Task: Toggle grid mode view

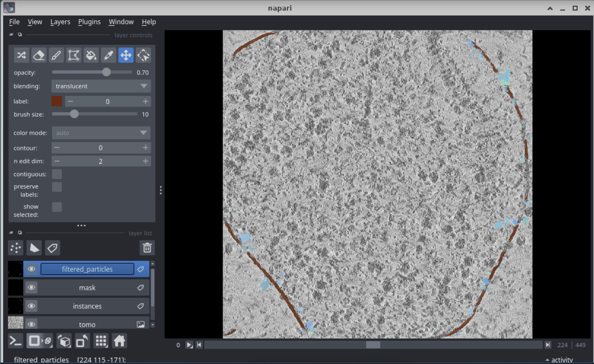Action: [101, 341]
